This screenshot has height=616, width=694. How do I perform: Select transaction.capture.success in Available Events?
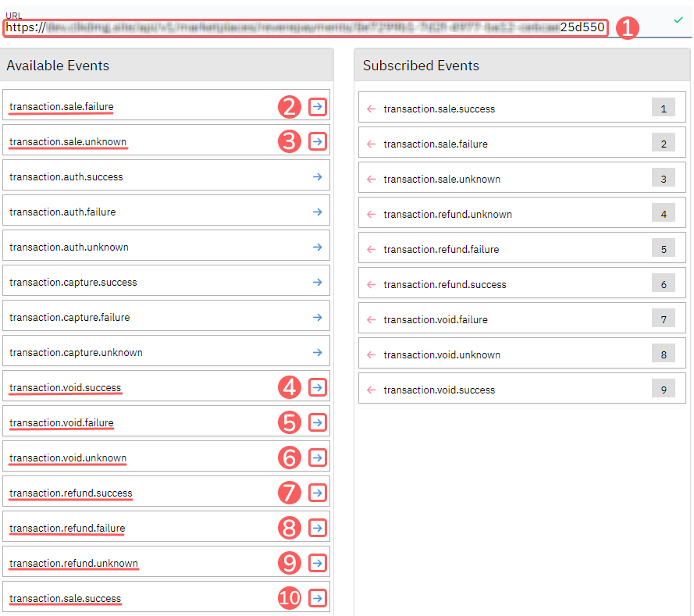point(73,283)
